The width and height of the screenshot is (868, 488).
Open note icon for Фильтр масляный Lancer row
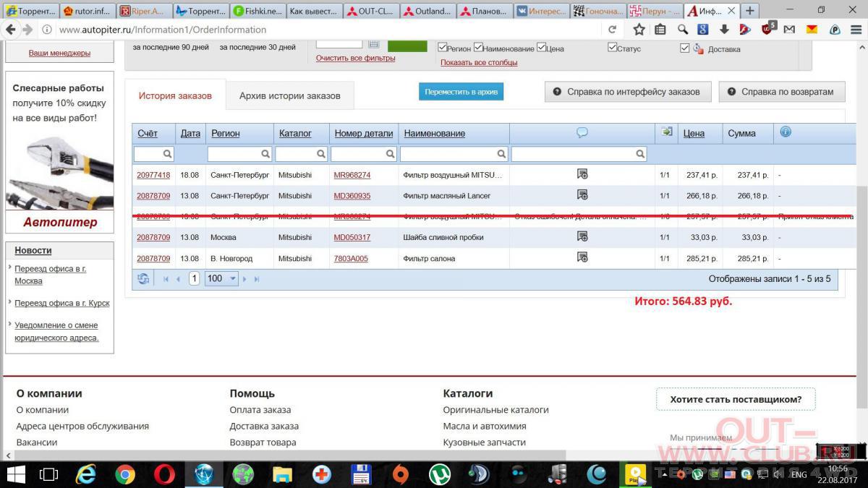(x=582, y=194)
